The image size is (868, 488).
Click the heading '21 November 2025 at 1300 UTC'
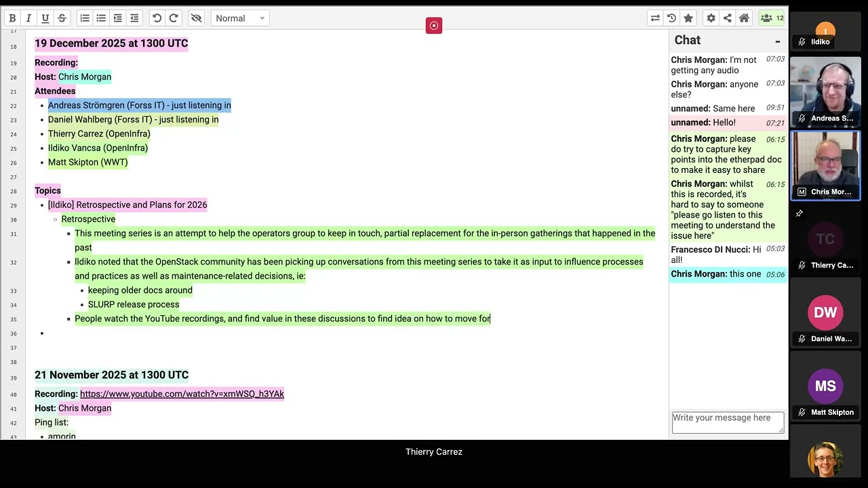111,375
